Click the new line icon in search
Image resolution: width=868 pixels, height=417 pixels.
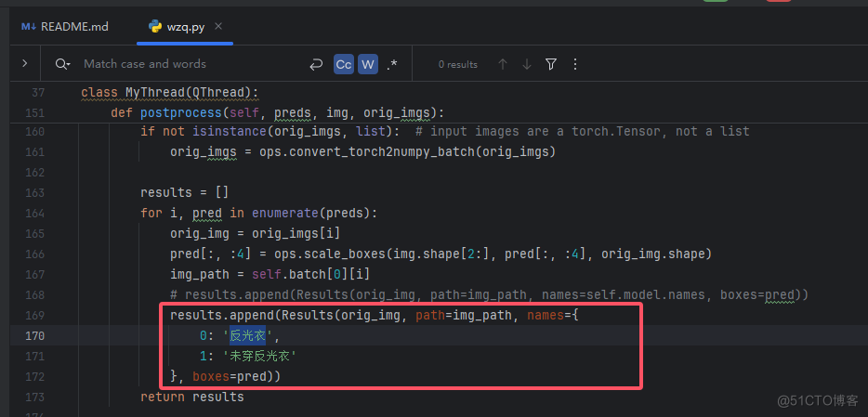[316, 64]
